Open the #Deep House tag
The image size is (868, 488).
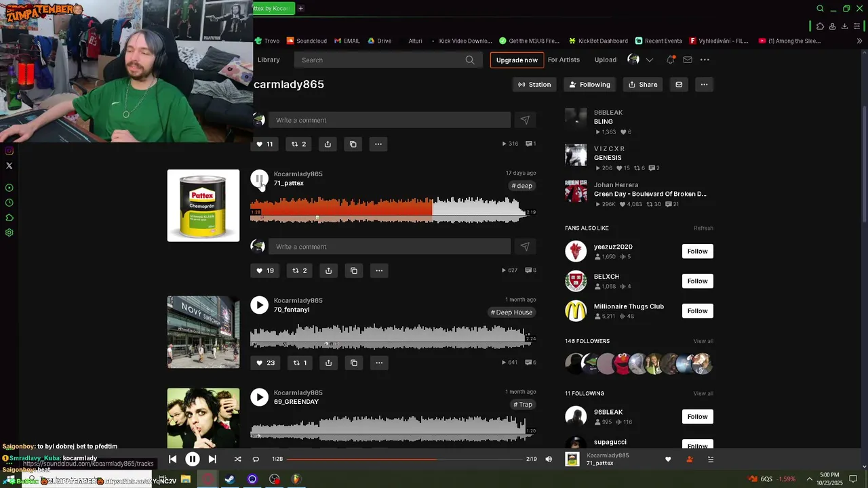(512, 312)
